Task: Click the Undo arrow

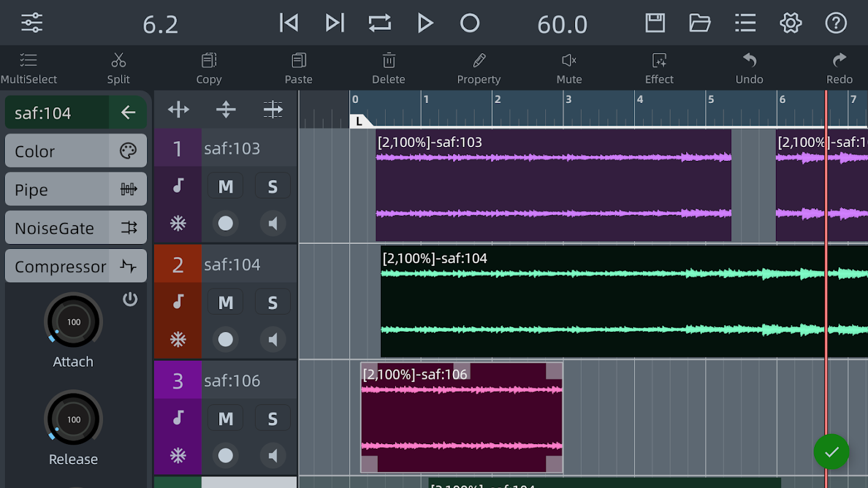Action: pos(749,68)
